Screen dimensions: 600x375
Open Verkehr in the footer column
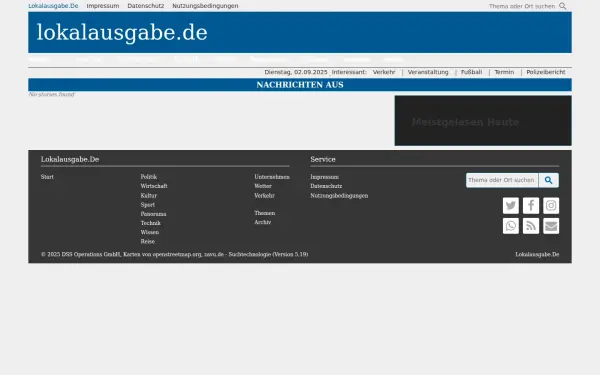(264, 196)
